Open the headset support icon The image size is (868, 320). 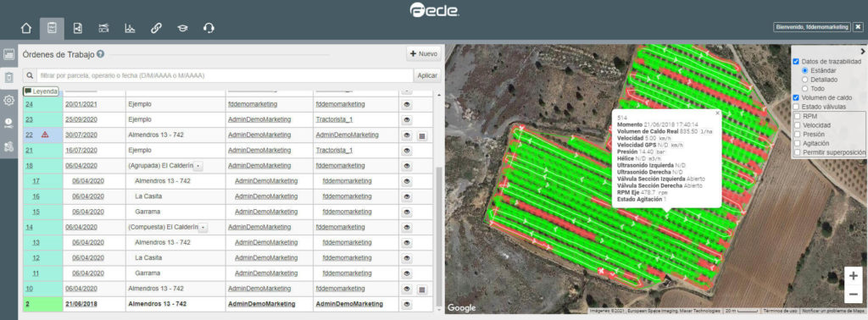click(x=209, y=28)
